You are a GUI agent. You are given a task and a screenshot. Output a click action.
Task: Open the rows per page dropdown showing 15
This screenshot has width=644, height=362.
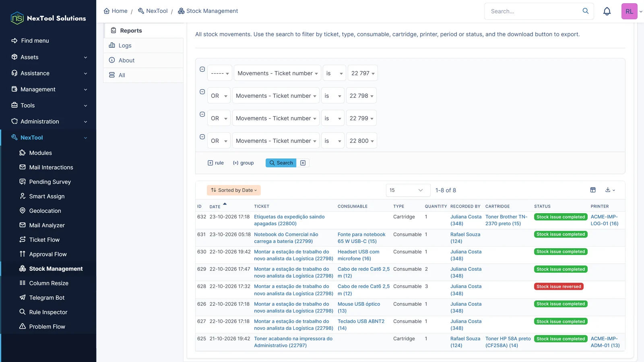[408, 190]
